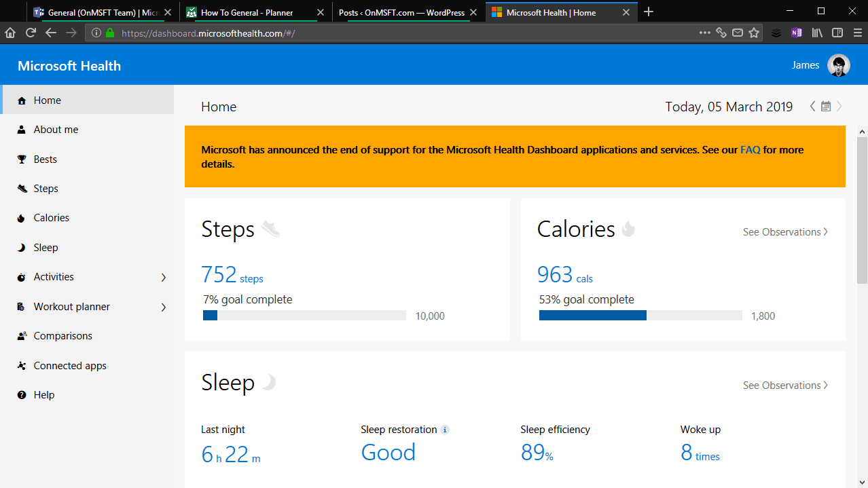Show site information icon in address bar
The width and height of the screenshot is (868, 488).
point(96,33)
